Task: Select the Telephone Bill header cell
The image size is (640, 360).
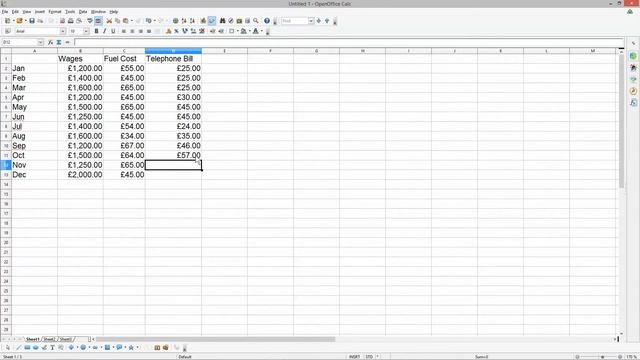Action: click(173, 59)
